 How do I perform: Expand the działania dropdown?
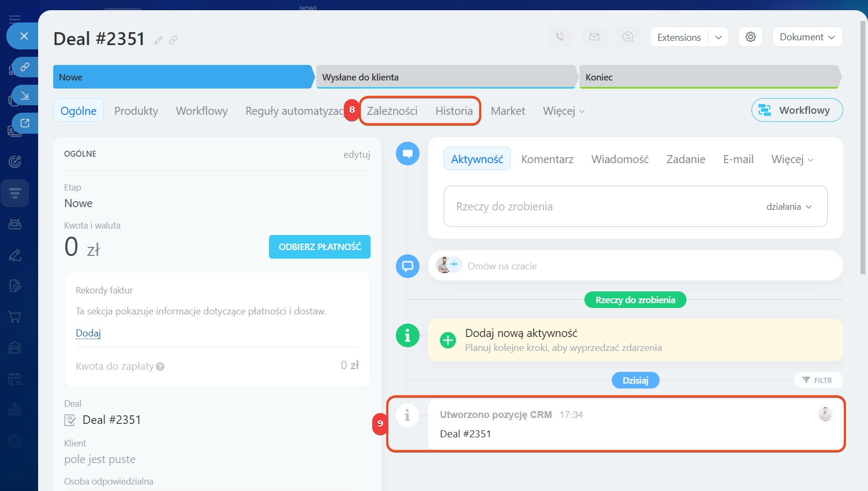pyautogui.click(x=789, y=207)
